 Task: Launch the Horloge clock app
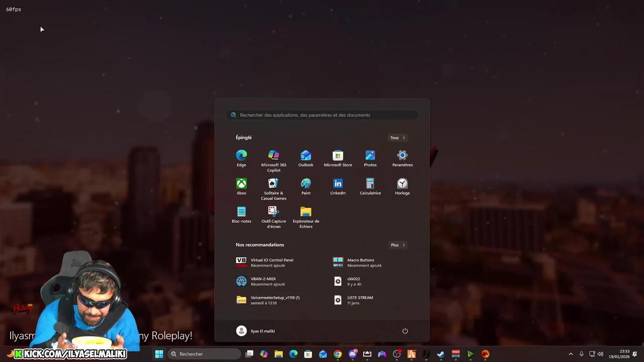pos(403,187)
